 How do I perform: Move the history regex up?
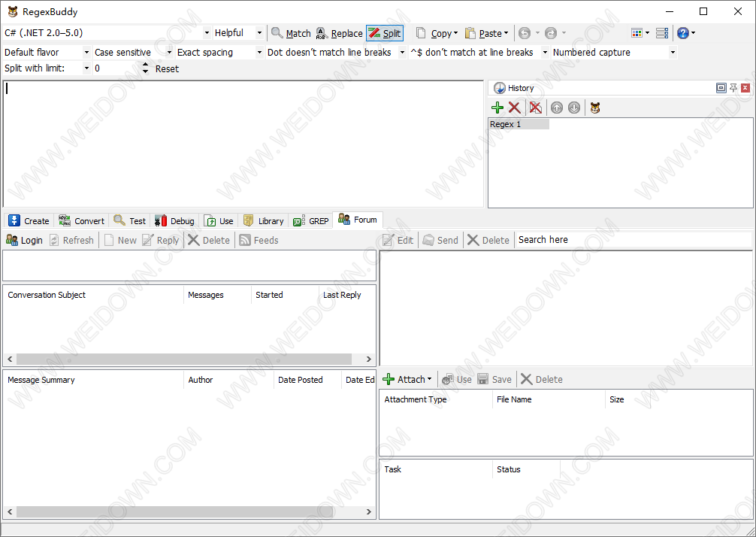pos(557,108)
